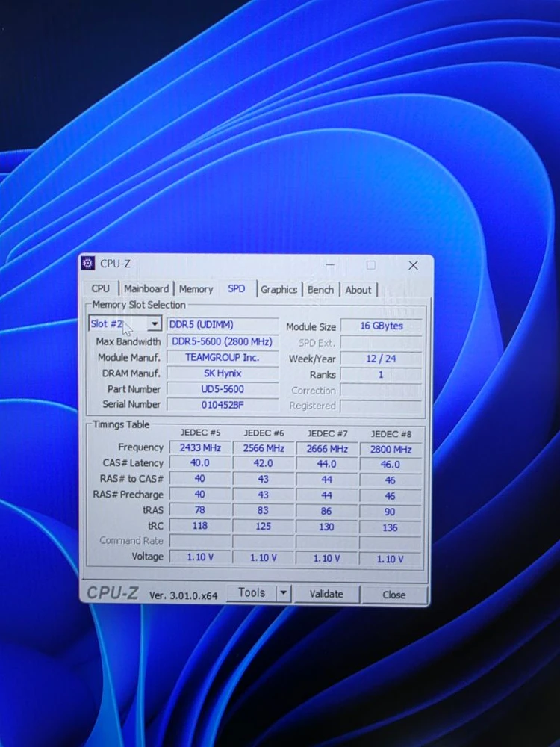Expand the Slot #2 memory slot dropdown
This screenshot has height=747, width=560.
155,324
